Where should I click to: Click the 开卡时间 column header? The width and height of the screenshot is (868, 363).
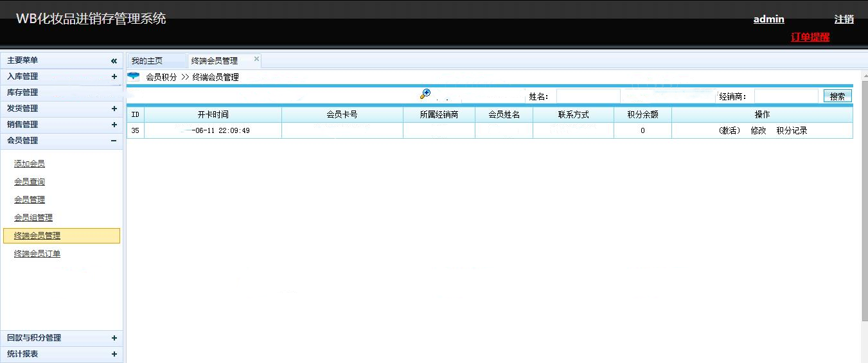(x=213, y=114)
